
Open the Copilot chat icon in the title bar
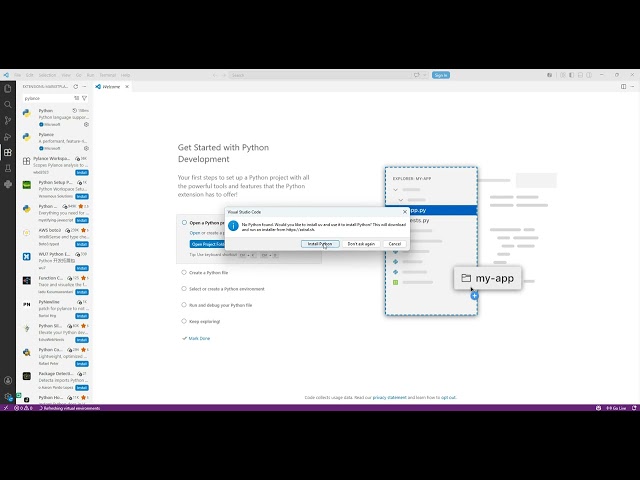[x=416, y=75]
